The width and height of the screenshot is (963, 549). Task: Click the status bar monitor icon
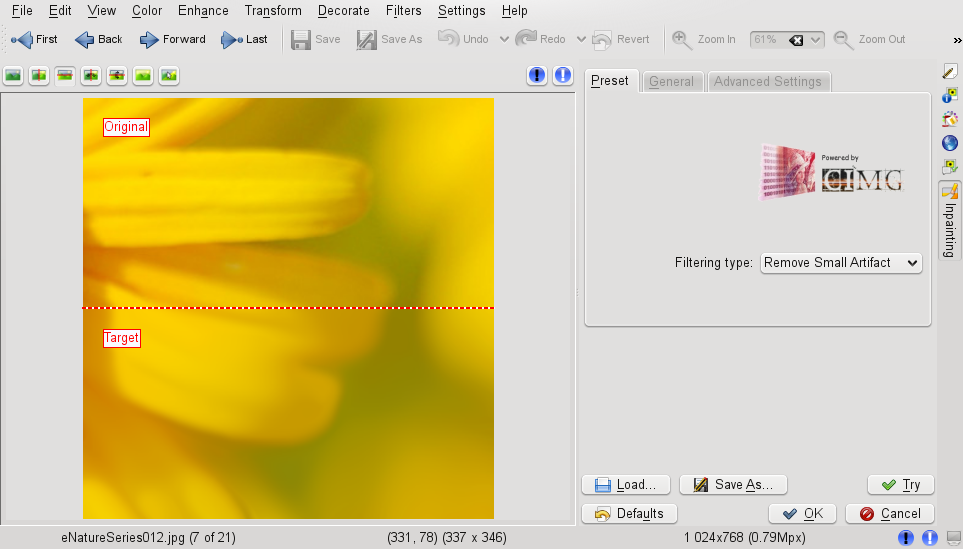click(x=954, y=539)
